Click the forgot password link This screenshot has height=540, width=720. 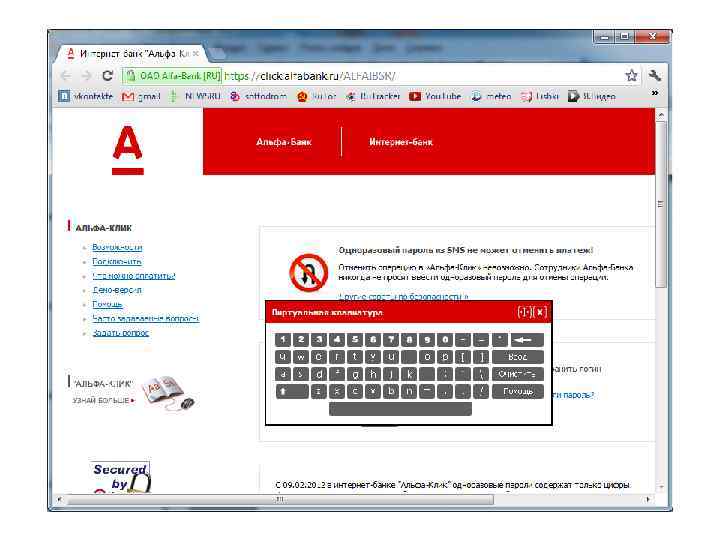click(x=575, y=395)
